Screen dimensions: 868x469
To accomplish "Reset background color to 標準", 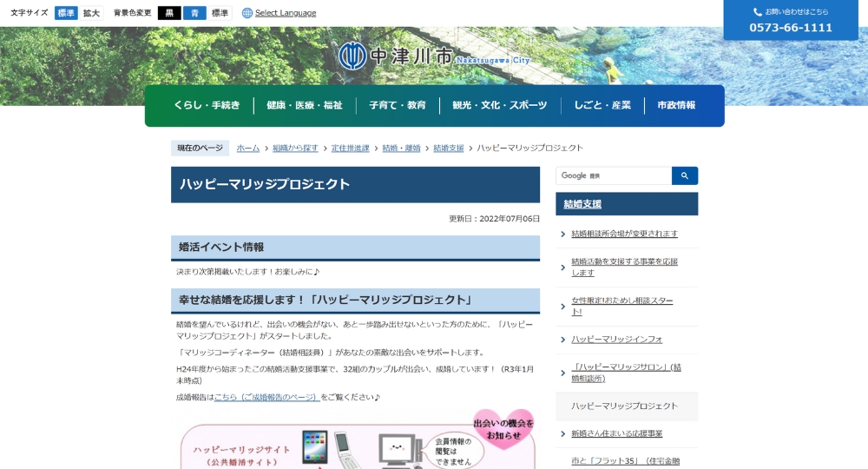I will (x=220, y=13).
